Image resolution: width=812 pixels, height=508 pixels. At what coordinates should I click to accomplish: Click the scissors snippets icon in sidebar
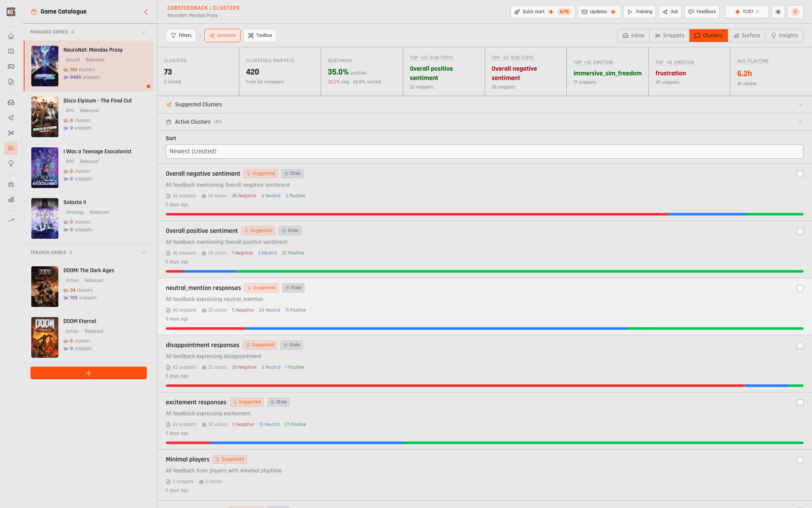(x=11, y=133)
